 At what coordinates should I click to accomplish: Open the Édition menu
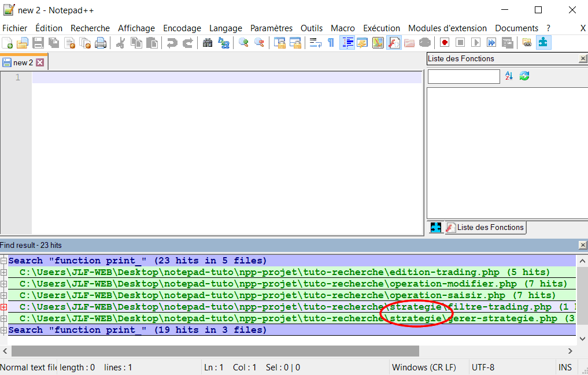pyautogui.click(x=49, y=28)
